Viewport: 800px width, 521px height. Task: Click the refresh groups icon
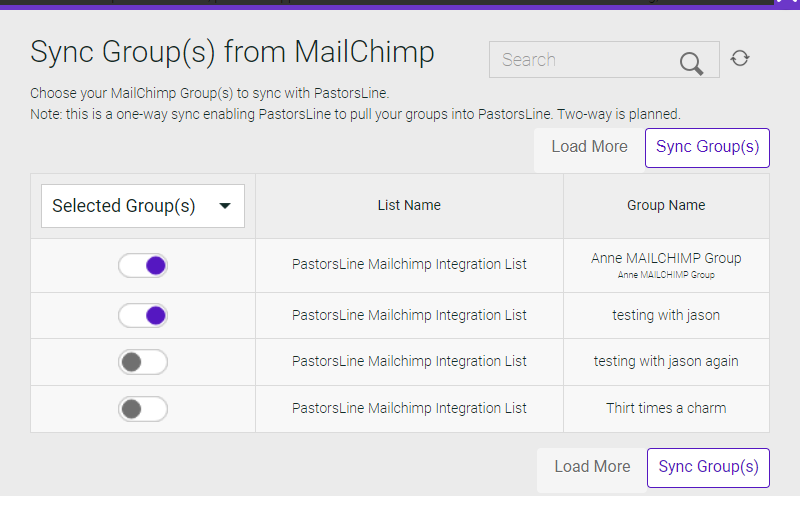click(740, 59)
